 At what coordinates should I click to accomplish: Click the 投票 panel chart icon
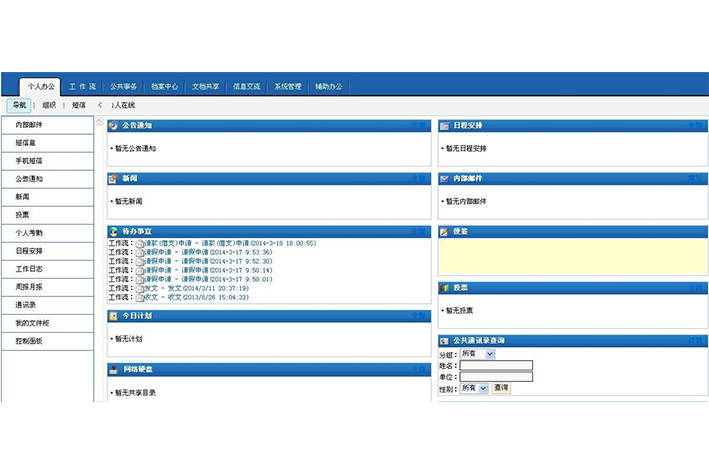coord(444,288)
